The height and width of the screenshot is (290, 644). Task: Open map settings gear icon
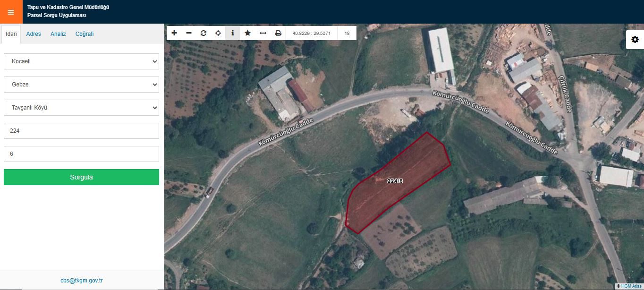(x=635, y=40)
